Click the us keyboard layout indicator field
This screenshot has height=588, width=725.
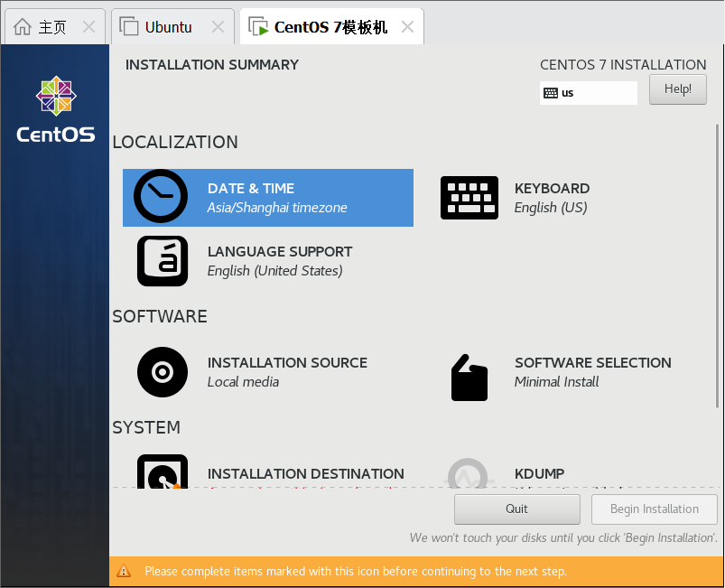[x=588, y=93]
